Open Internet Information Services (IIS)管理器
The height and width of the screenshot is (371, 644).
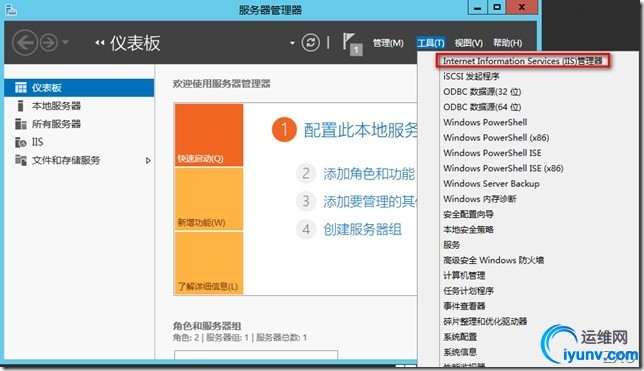[x=522, y=61]
